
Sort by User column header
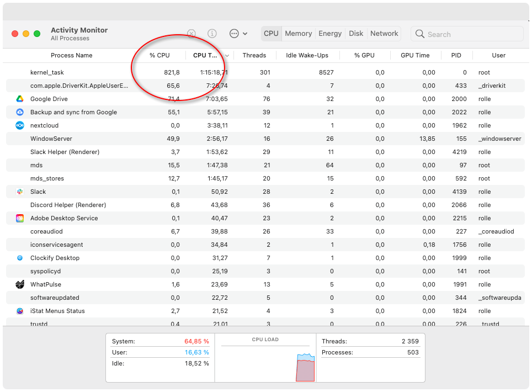point(498,55)
